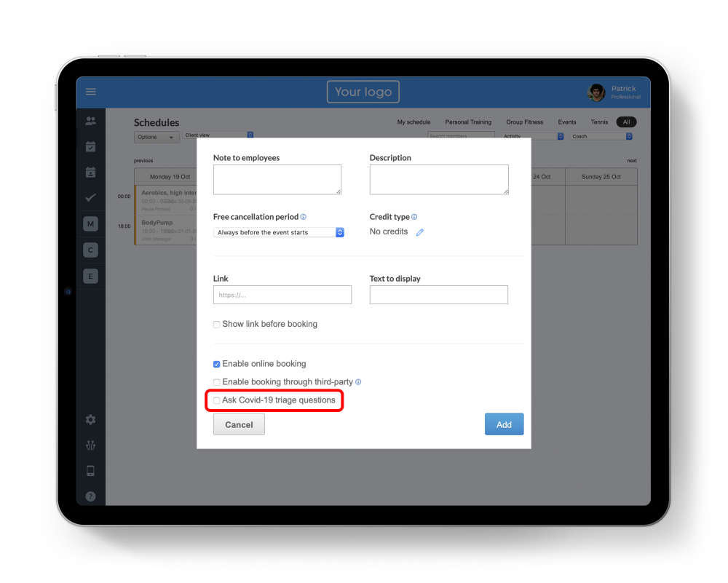Toggle Show link before booking checkbox

(216, 325)
